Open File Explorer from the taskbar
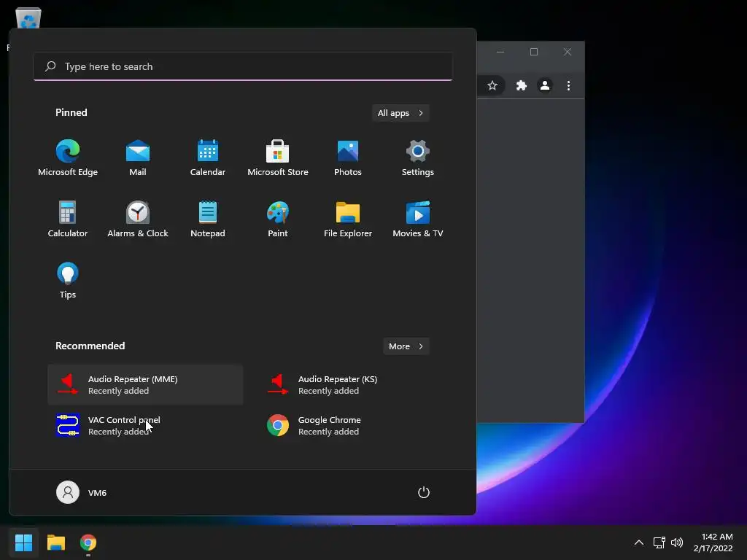This screenshot has height=560, width=747. 56,542
